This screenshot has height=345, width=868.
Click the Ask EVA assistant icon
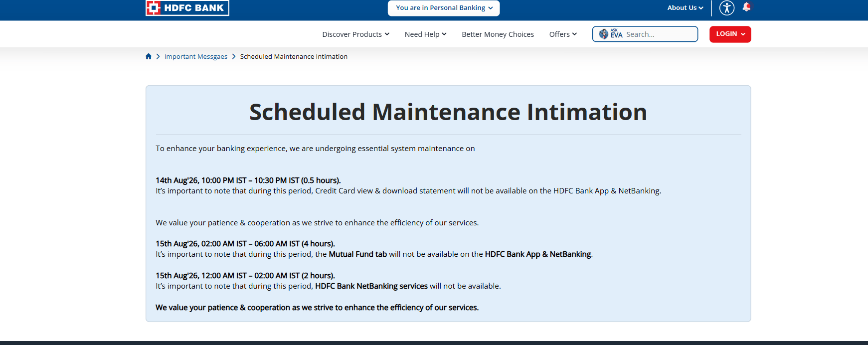(x=611, y=34)
